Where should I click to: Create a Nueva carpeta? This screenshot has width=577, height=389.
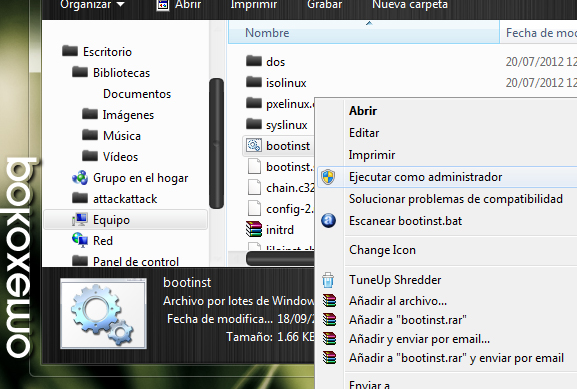click(x=410, y=4)
